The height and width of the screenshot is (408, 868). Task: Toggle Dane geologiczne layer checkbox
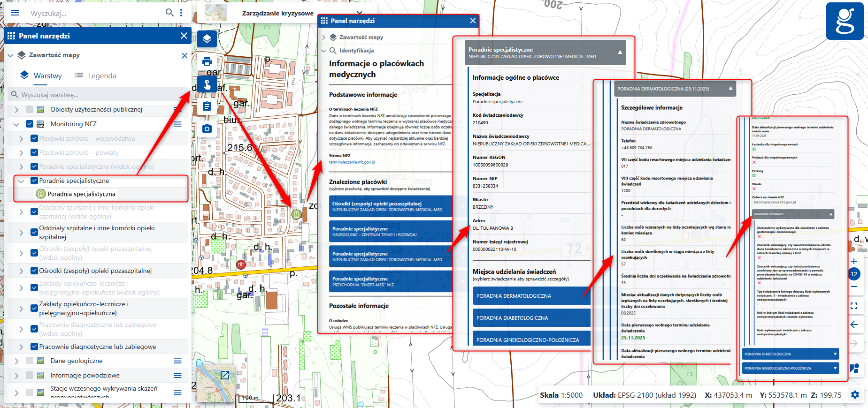click(30, 361)
